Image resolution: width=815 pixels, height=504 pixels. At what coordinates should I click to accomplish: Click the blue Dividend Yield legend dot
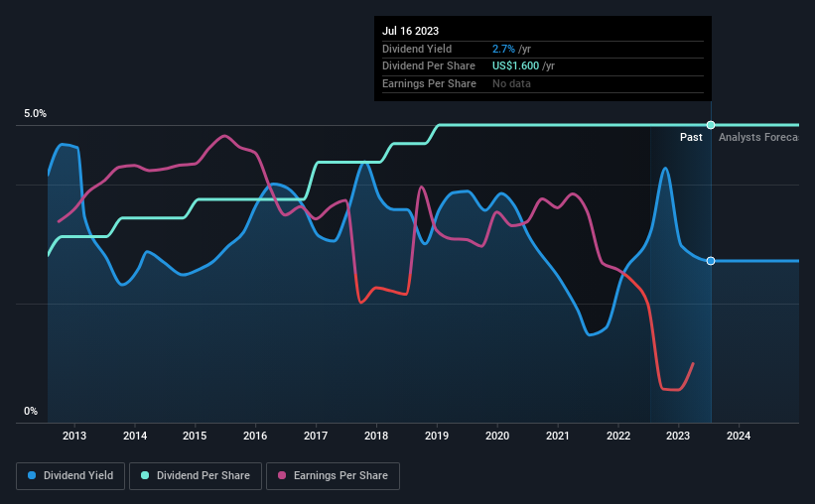(x=32, y=475)
